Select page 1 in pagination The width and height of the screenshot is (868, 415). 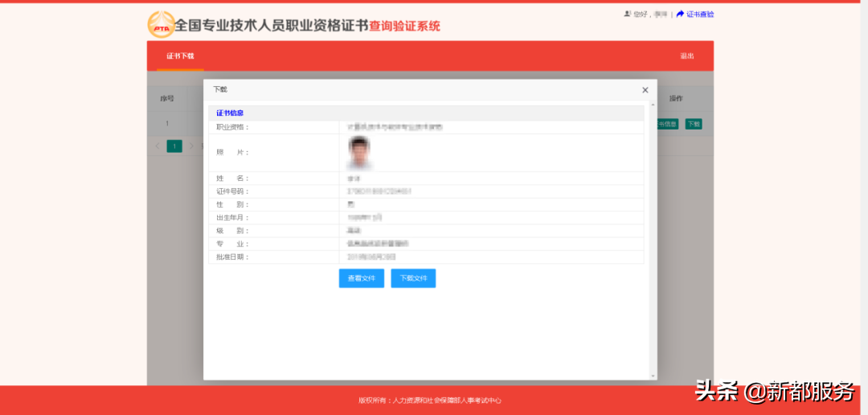click(x=174, y=146)
